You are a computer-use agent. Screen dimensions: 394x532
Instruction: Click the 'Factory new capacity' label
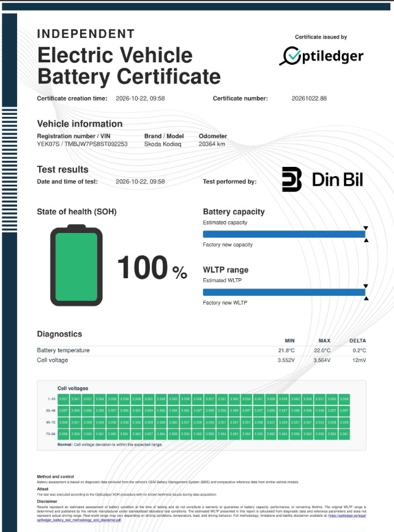pyautogui.click(x=228, y=245)
